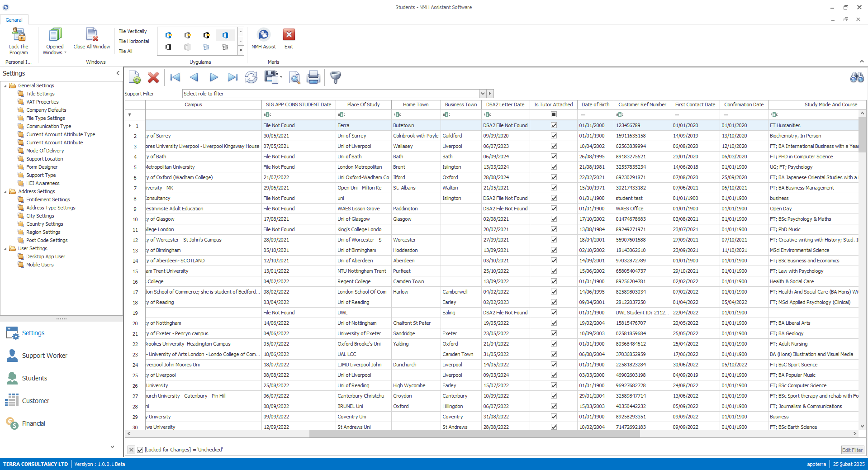Pick the black Office skin icon in top row
Viewport: 868px width, 470px height.
click(206, 35)
